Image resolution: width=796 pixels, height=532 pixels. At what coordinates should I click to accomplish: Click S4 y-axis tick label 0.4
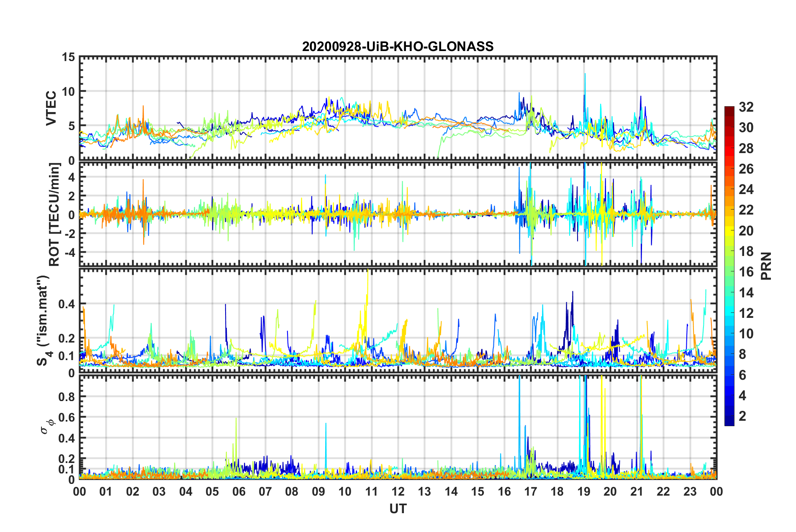point(67,304)
